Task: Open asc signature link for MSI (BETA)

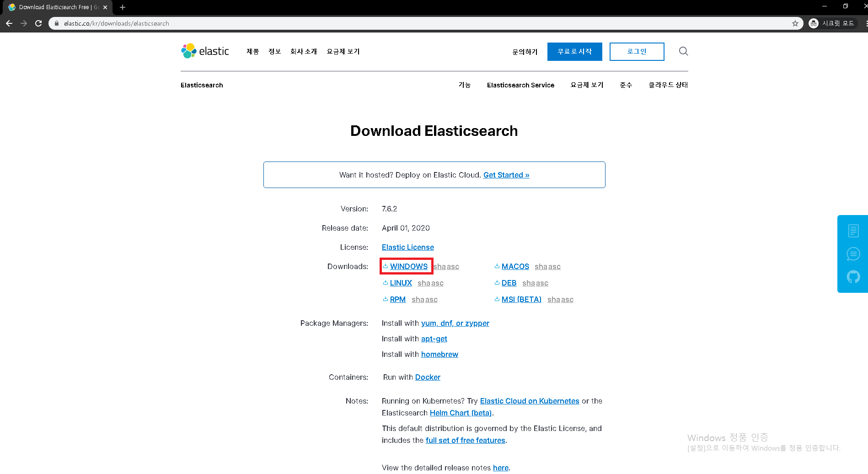Action: click(x=568, y=300)
